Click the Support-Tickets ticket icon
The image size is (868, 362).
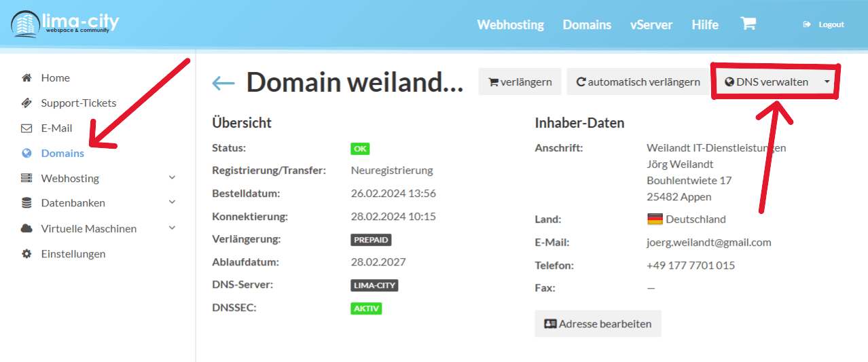[26, 103]
